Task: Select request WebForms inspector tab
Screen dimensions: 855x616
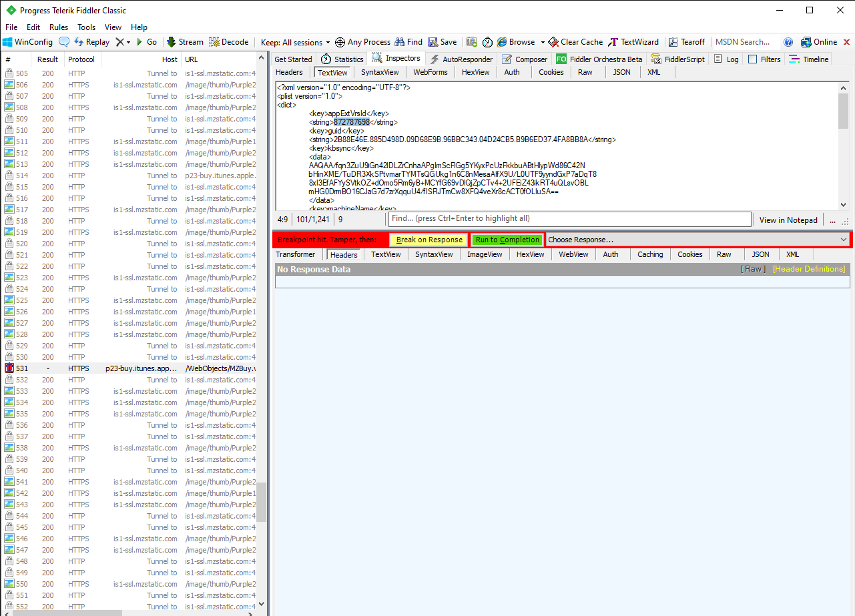Action: [431, 72]
